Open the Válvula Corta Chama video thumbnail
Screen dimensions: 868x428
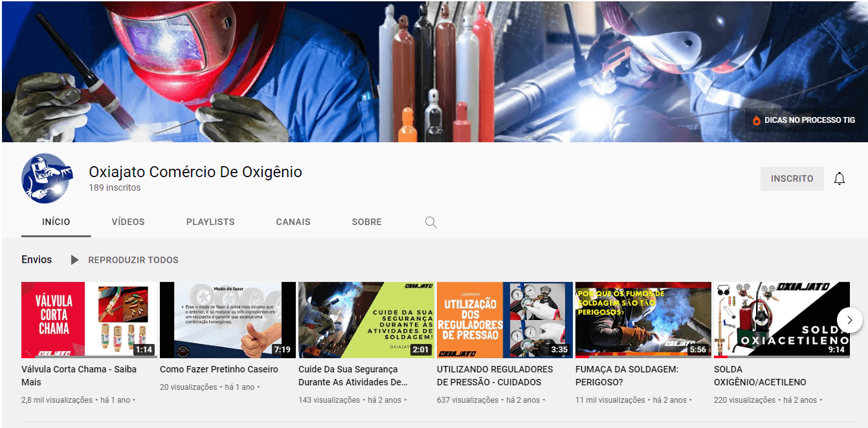tap(89, 319)
